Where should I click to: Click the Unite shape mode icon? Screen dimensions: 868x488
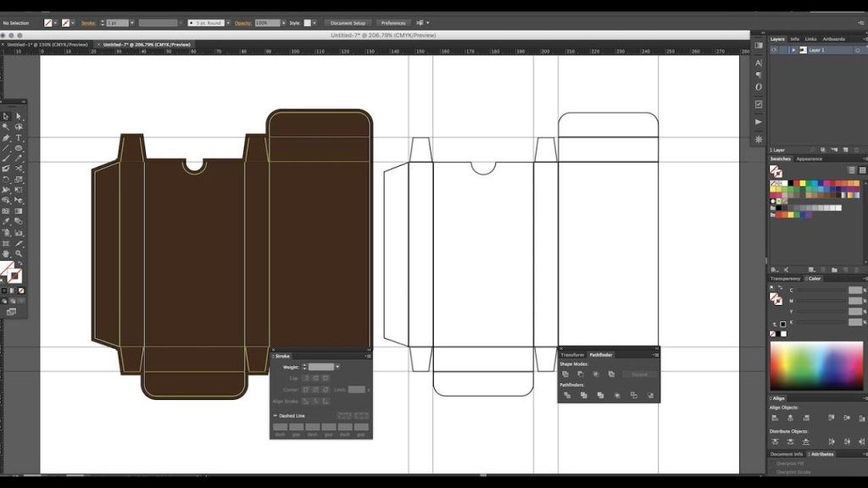pyautogui.click(x=565, y=374)
